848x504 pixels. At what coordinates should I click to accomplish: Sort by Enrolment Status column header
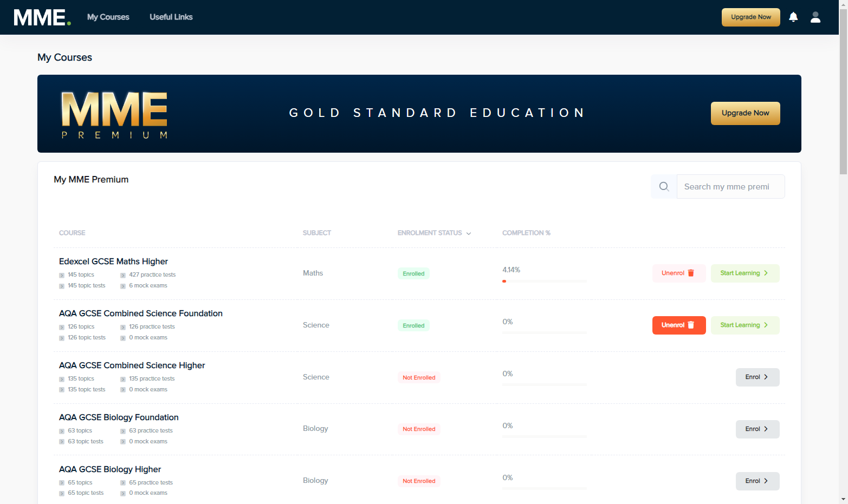pos(435,233)
